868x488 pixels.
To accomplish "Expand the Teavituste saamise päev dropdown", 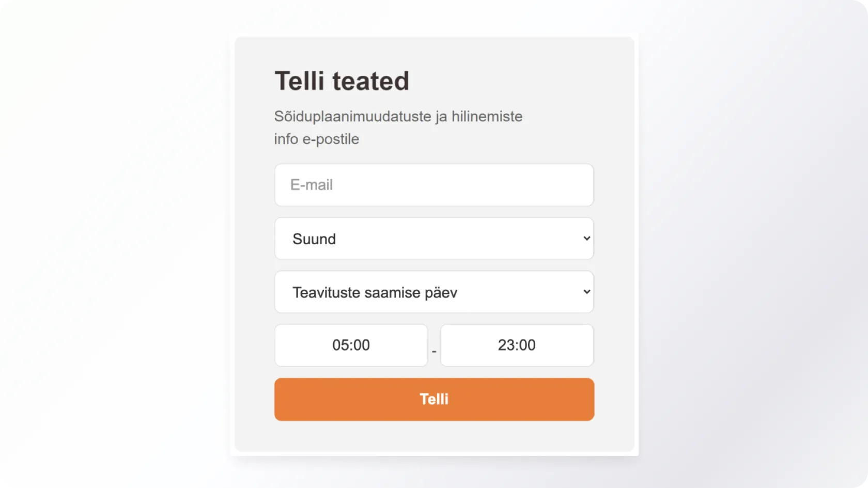I will [434, 292].
